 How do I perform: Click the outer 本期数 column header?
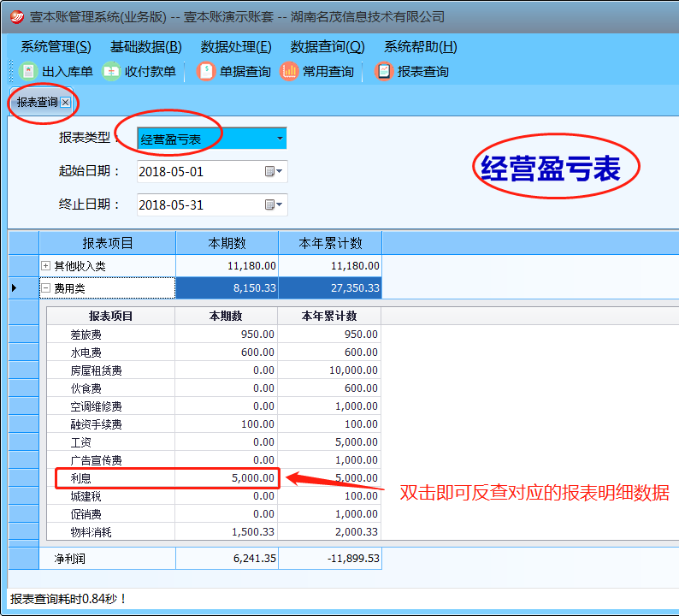click(x=227, y=243)
